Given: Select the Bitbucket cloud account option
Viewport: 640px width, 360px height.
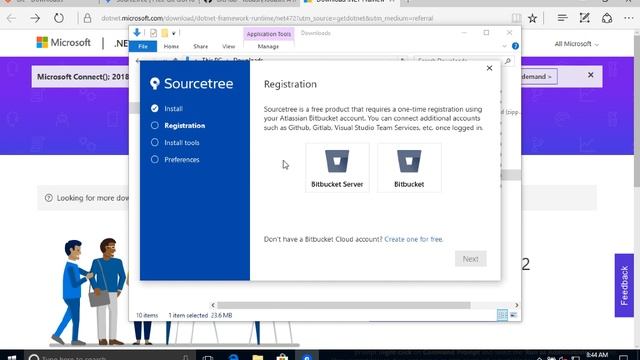Looking at the screenshot, I should [409, 168].
